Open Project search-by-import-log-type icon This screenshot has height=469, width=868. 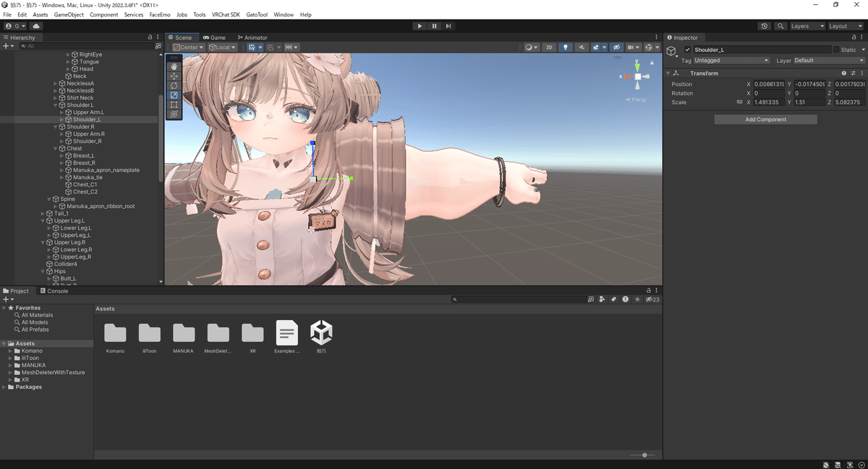click(625, 299)
